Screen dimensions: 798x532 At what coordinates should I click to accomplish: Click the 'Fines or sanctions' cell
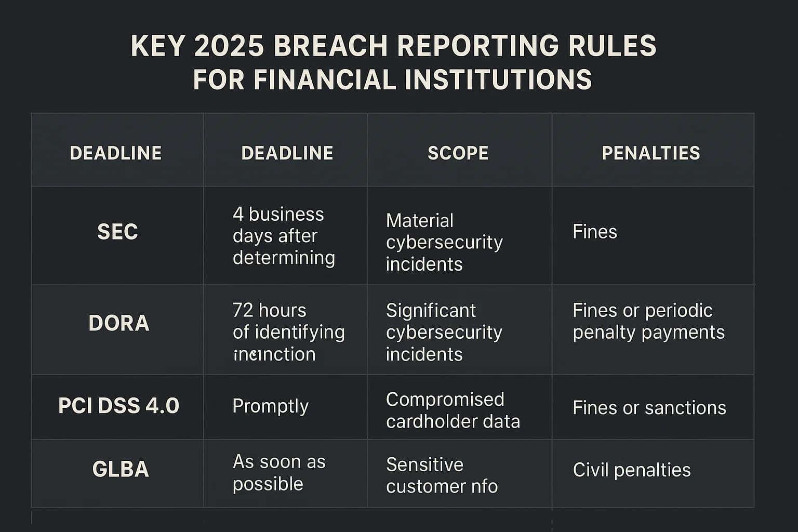[649, 408]
